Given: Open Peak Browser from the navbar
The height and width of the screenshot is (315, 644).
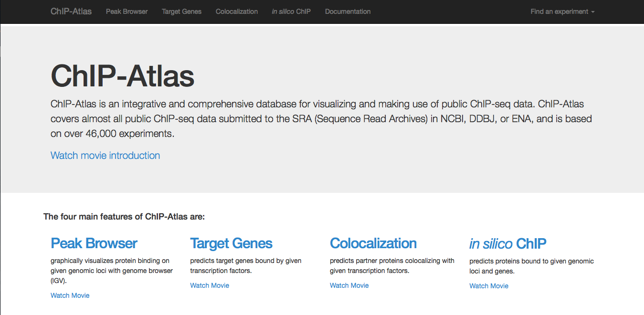Looking at the screenshot, I should pyautogui.click(x=127, y=11).
